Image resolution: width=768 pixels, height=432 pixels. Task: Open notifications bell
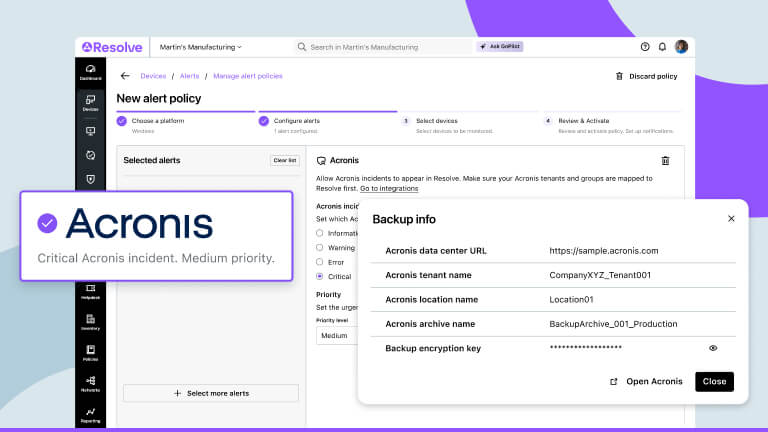tap(662, 47)
